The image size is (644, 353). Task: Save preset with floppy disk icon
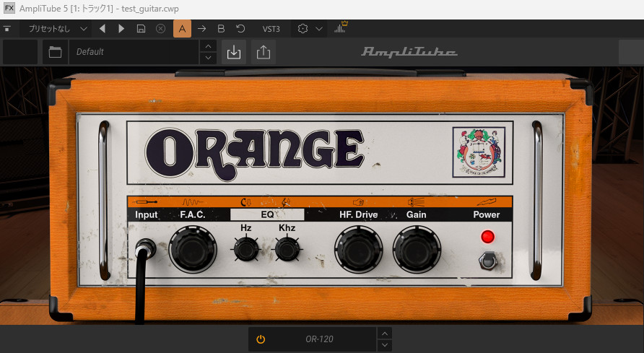click(141, 29)
